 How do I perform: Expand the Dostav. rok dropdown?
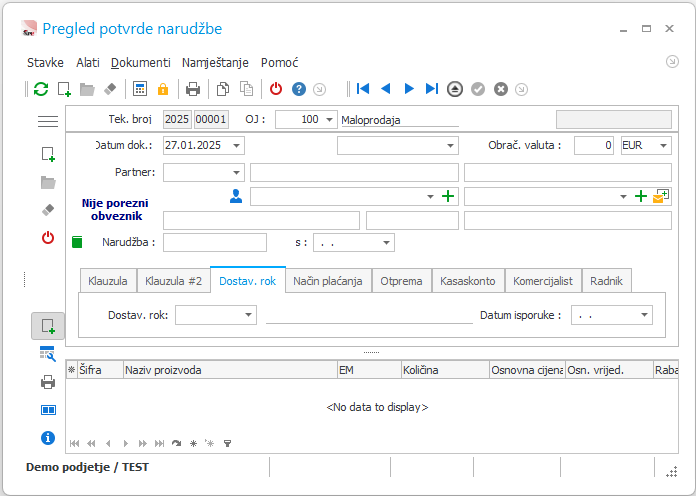pyautogui.click(x=249, y=315)
